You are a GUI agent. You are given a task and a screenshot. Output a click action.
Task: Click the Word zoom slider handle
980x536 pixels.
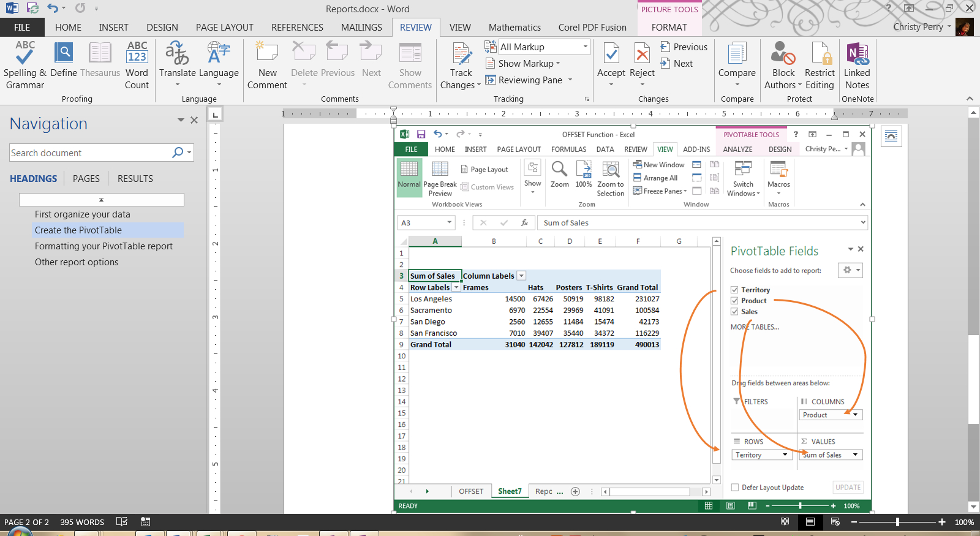click(x=897, y=522)
